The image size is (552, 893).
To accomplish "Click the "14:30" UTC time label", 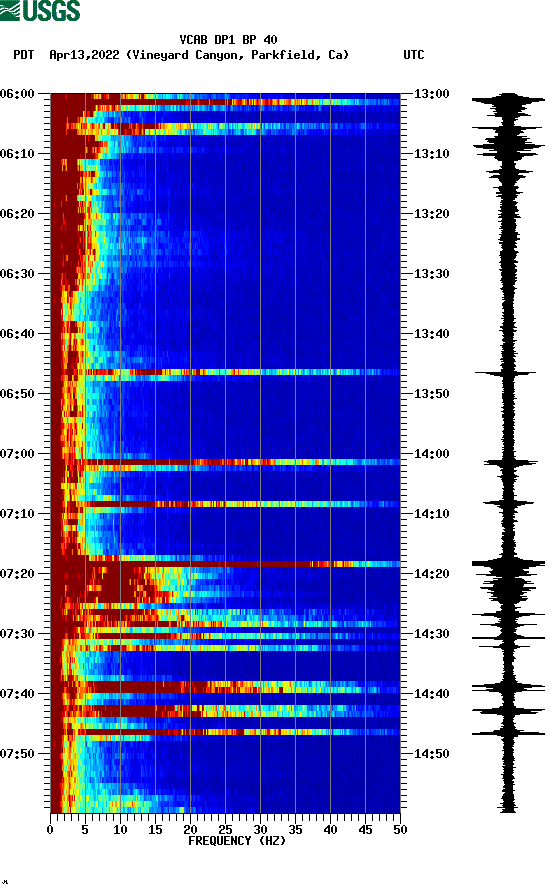I will pyautogui.click(x=431, y=634).
